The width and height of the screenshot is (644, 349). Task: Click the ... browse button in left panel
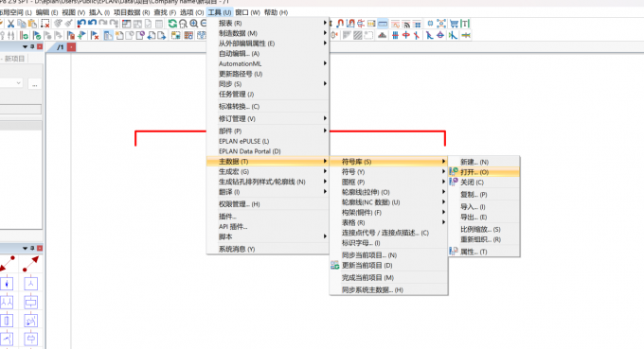pos(34,84)
